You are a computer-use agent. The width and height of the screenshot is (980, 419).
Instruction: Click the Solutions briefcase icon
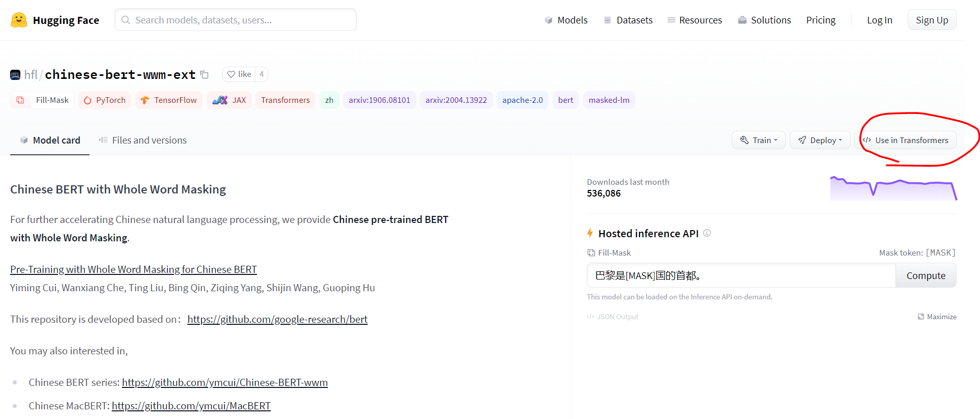742,20
